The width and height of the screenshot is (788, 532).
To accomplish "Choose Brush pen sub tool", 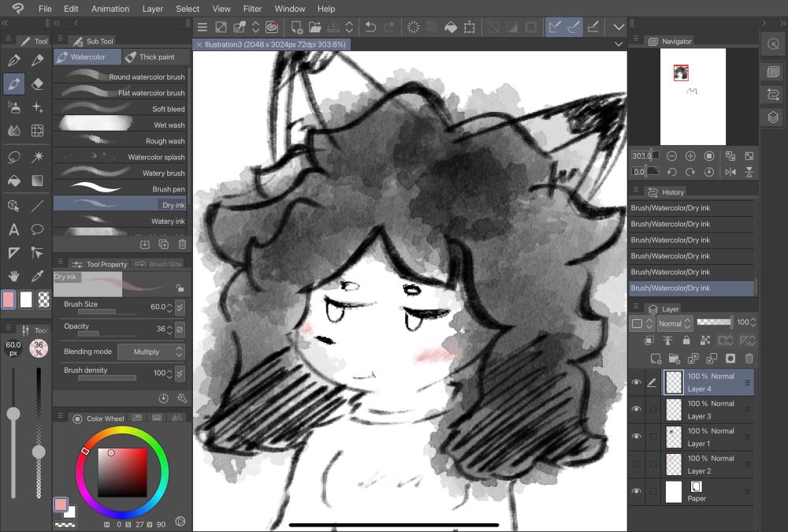I will click(120, 188).
